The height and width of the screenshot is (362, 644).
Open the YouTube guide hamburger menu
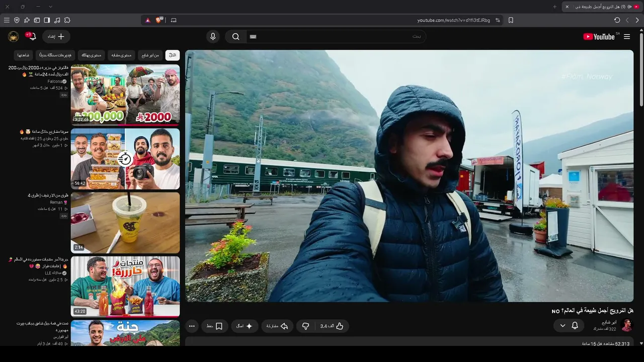coord(626,37)
